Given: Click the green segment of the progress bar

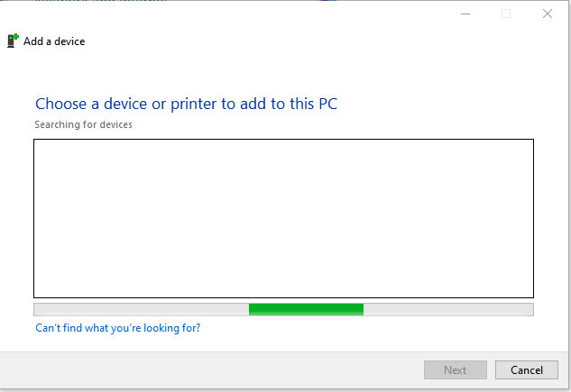Looking at the screenshot, I should (307, 309).
